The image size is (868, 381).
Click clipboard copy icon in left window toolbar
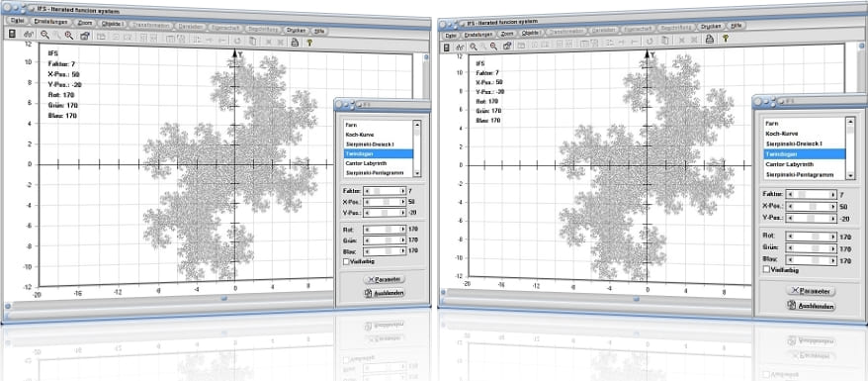252,41
